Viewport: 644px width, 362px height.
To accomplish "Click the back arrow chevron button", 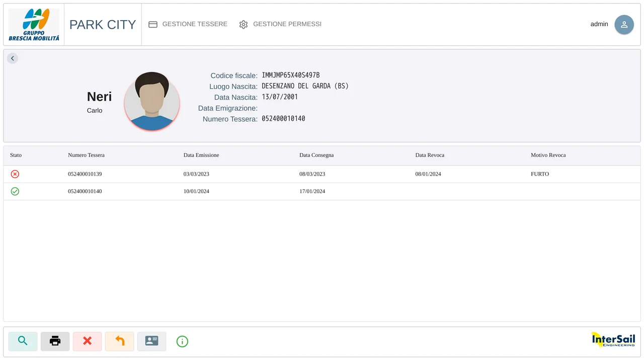I will click(13, 58).
